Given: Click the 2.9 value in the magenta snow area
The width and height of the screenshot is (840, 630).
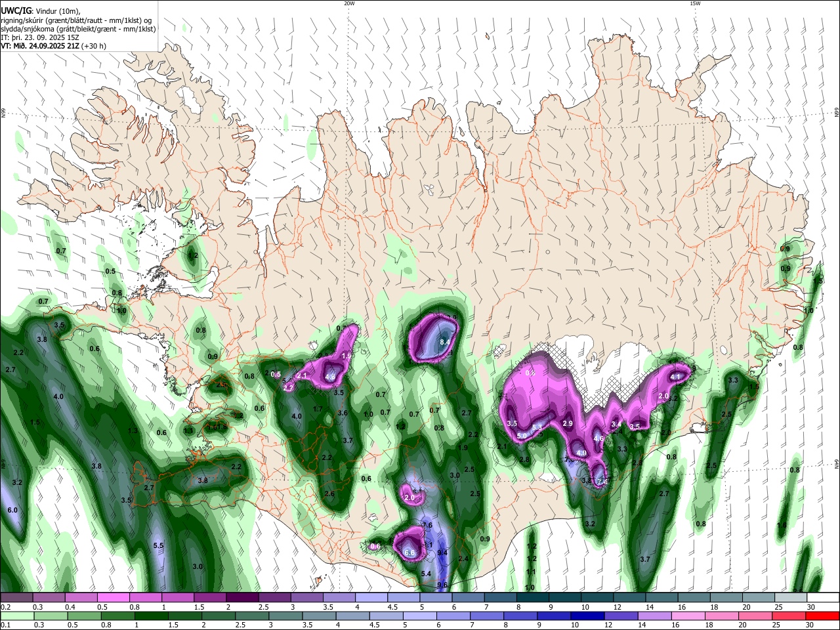Looking at the screenshot, I should pos(568,423).
